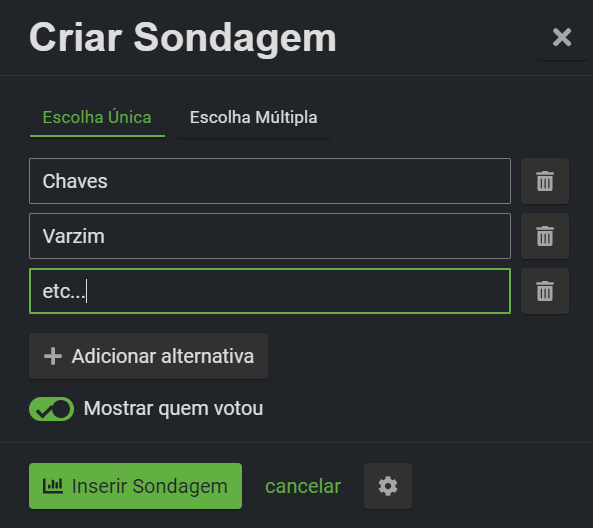Switch to the Escolha Múltipla tab
The width and height of the screenshot is (593, 528).
click(x=253, y=117)
